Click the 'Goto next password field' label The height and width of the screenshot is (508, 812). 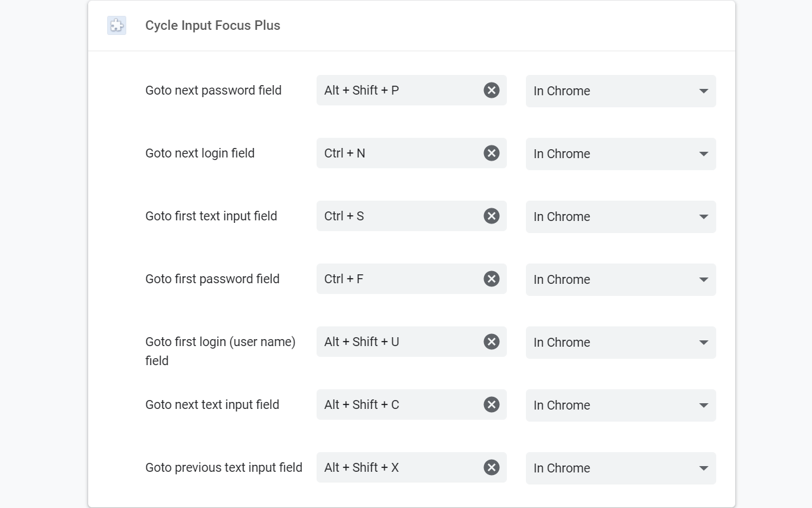213,90
